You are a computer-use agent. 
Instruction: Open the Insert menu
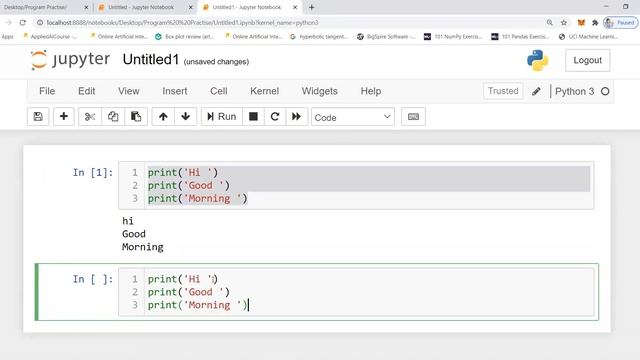coord(175,91)
